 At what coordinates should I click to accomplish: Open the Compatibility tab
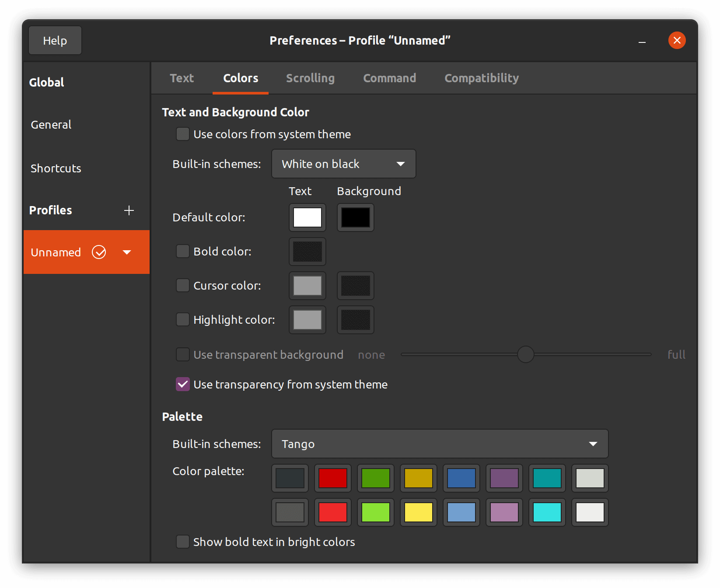pyautogui.click(x=481, y=78)
